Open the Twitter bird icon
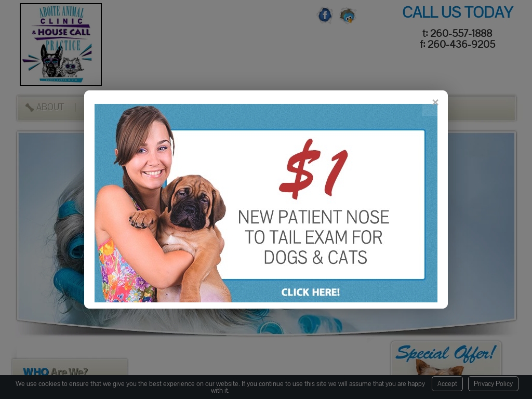532x399 pixels. click(x=348, y=16)
